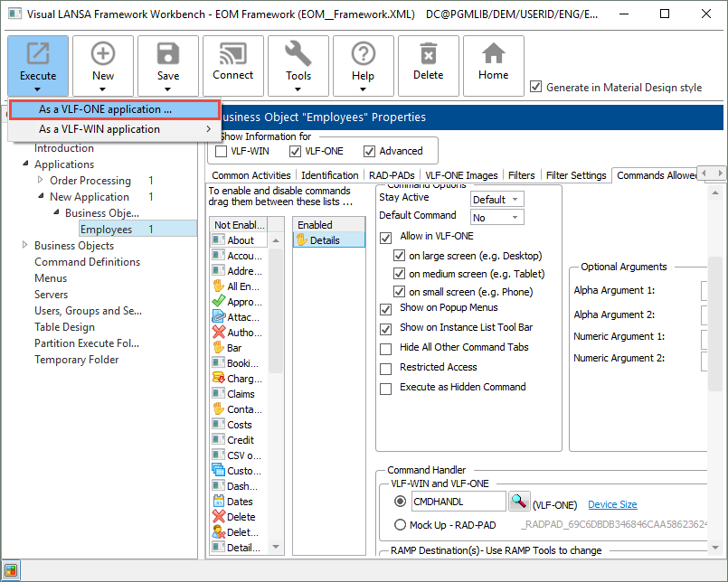This screenshot has height=582, width=728.
Task: Toggle Generate in Material Design style checkbox
Action: pyautogui.click(x=535, y=87)
